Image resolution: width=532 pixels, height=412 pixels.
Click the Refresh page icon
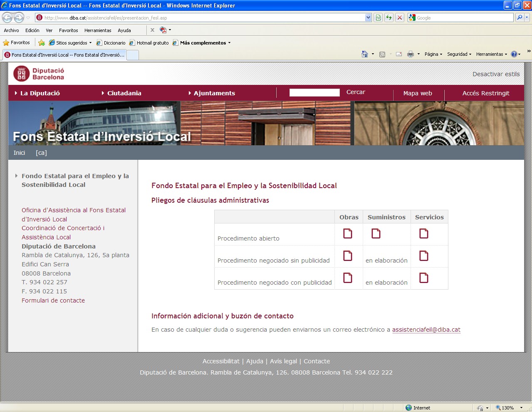(389, 17)
